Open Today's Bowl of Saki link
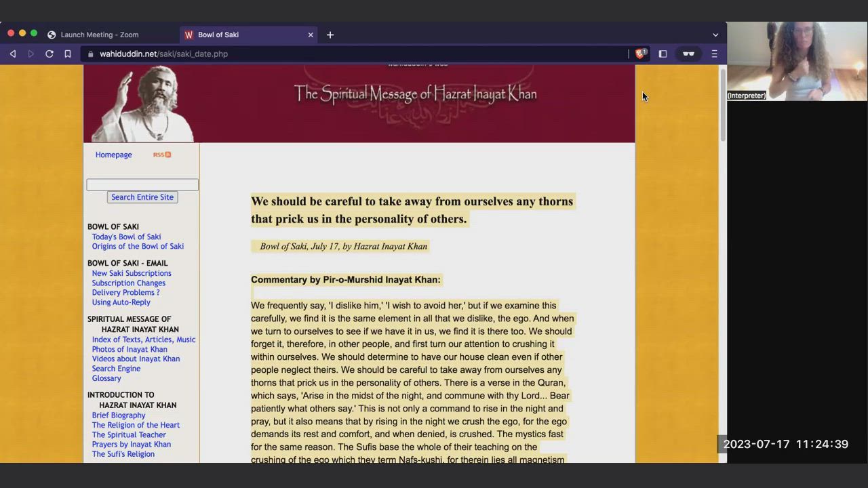Viewport: 868px width, 488px height. coord(126,237)
